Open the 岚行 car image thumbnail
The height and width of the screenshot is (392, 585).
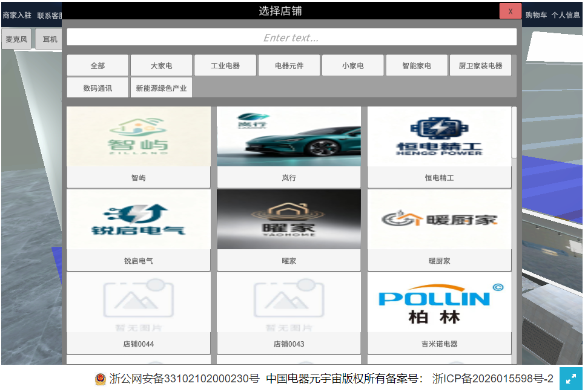[x=289, y=136]
